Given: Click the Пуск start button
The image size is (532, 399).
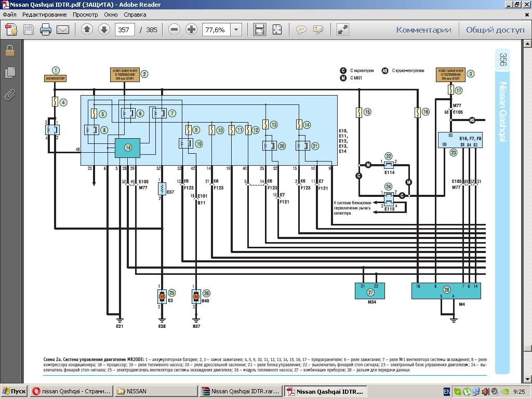Looking at the screenshot, I should [14, 391].
